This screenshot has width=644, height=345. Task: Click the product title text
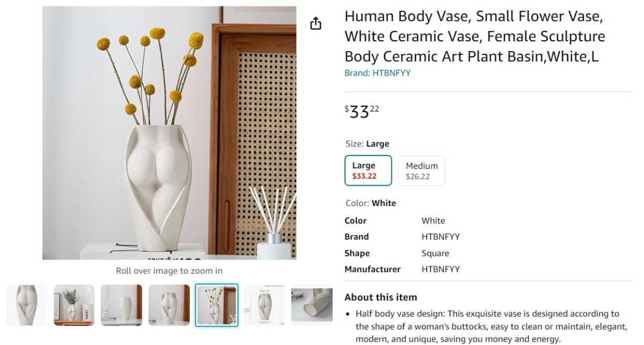[x=474, y=36]
